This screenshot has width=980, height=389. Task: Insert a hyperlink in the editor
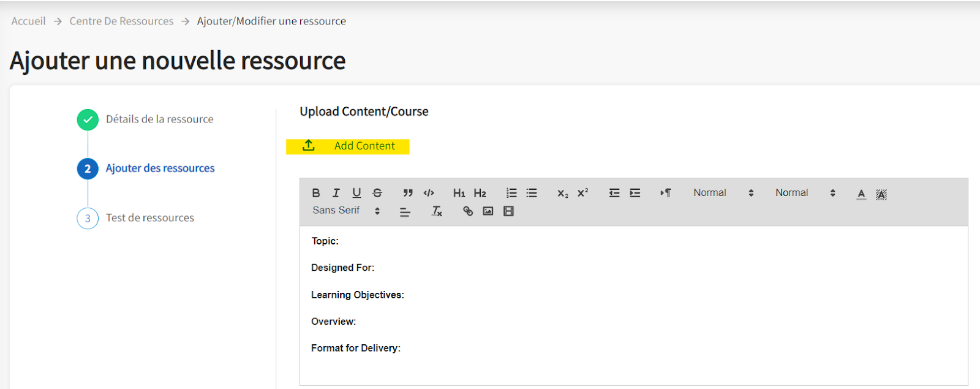pos(468,211)
